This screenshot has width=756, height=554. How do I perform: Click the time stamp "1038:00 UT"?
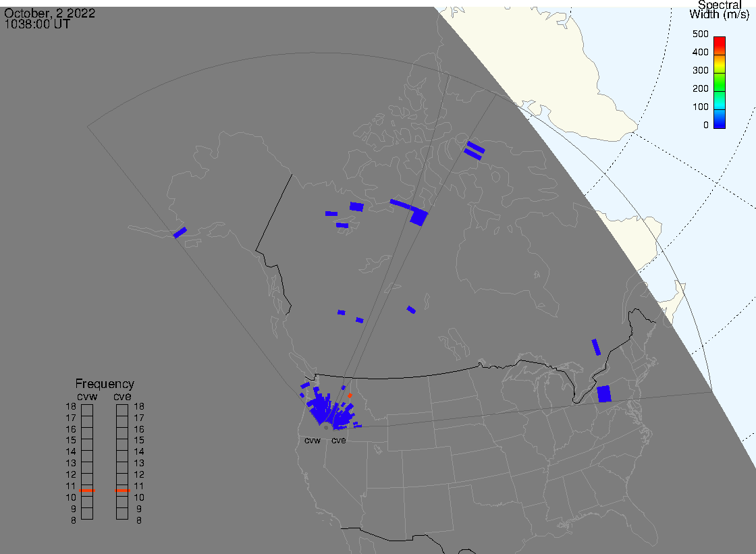click(37, 24)
